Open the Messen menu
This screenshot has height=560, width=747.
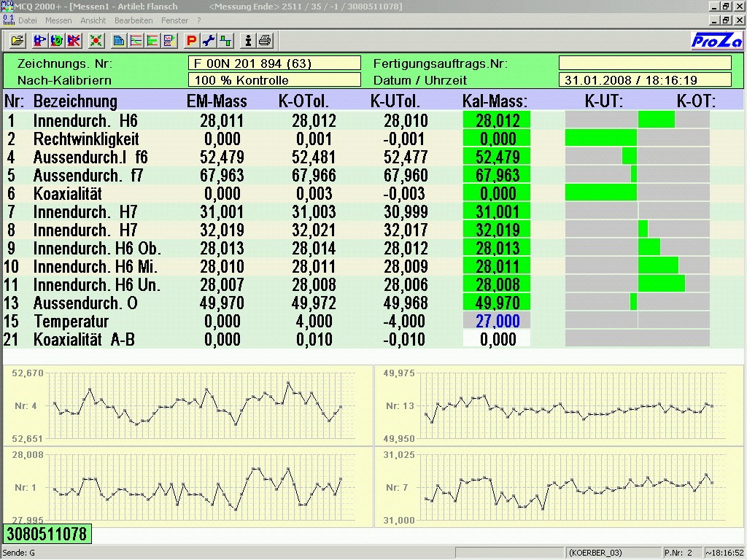[58, 20]
